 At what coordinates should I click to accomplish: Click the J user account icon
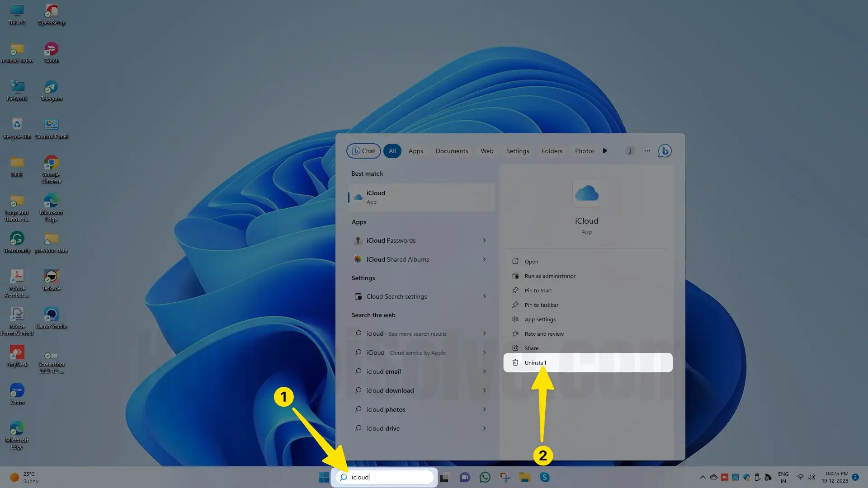[x=630, y=151]
